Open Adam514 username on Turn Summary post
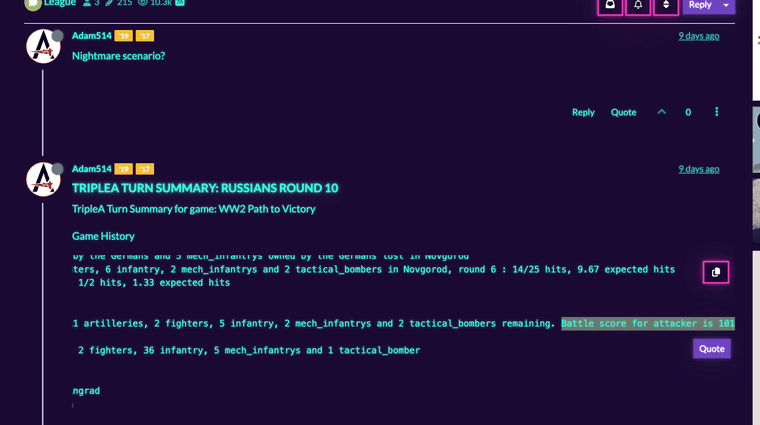The image size is (760, 425). 92,169
